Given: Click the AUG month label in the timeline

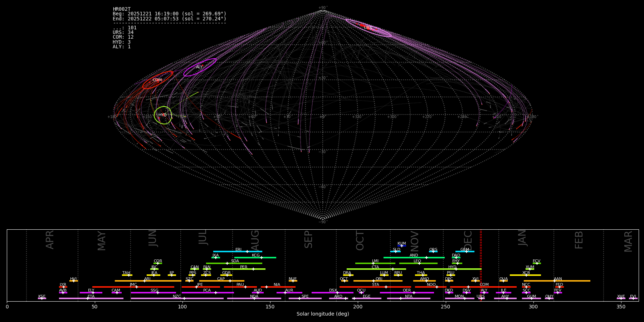Looking at the screenshot, I should point(255,240).
